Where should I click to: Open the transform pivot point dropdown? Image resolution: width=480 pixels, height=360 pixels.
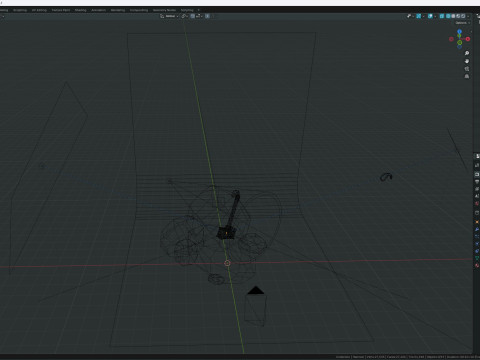(185, 16)
